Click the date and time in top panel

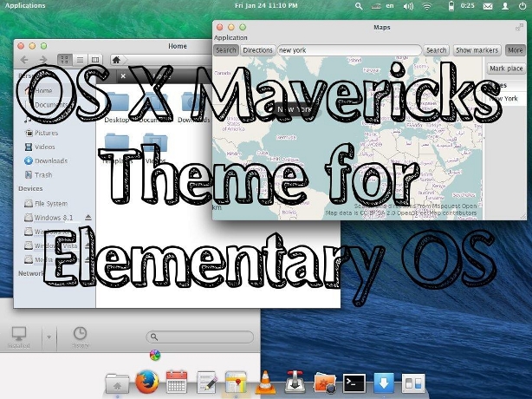[266, 6]
